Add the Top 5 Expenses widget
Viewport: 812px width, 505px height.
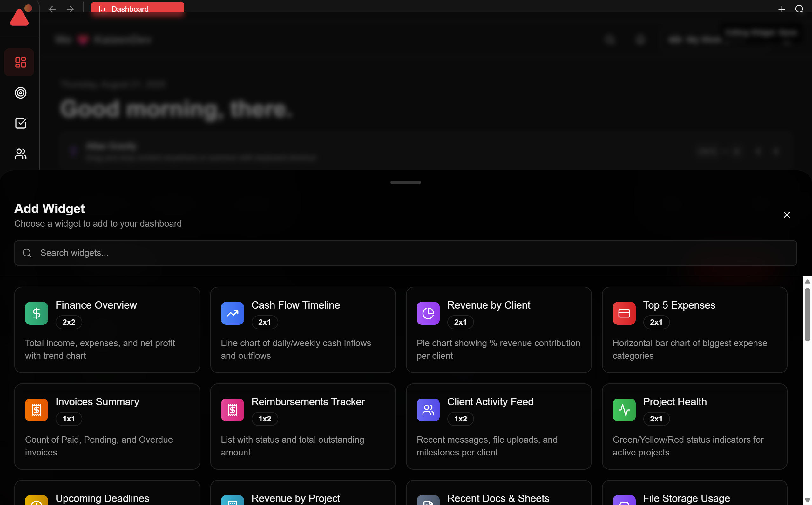coord(694,330)
